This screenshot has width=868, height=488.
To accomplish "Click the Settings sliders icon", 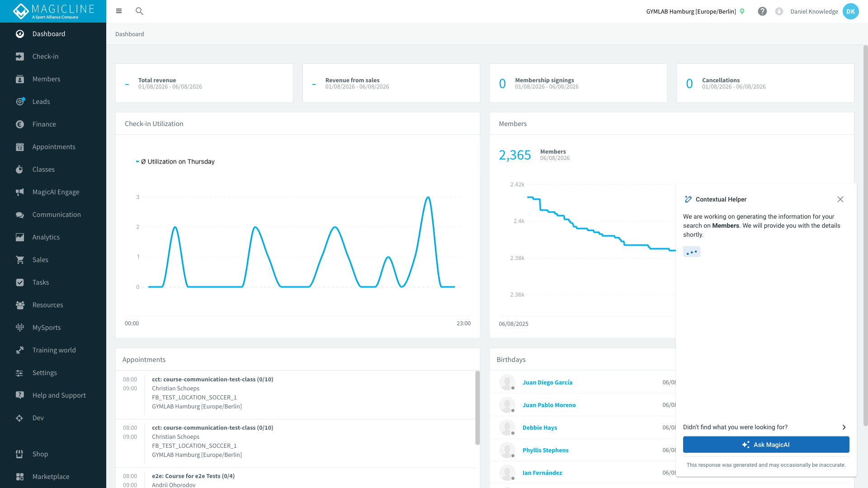I will (20, 373).
